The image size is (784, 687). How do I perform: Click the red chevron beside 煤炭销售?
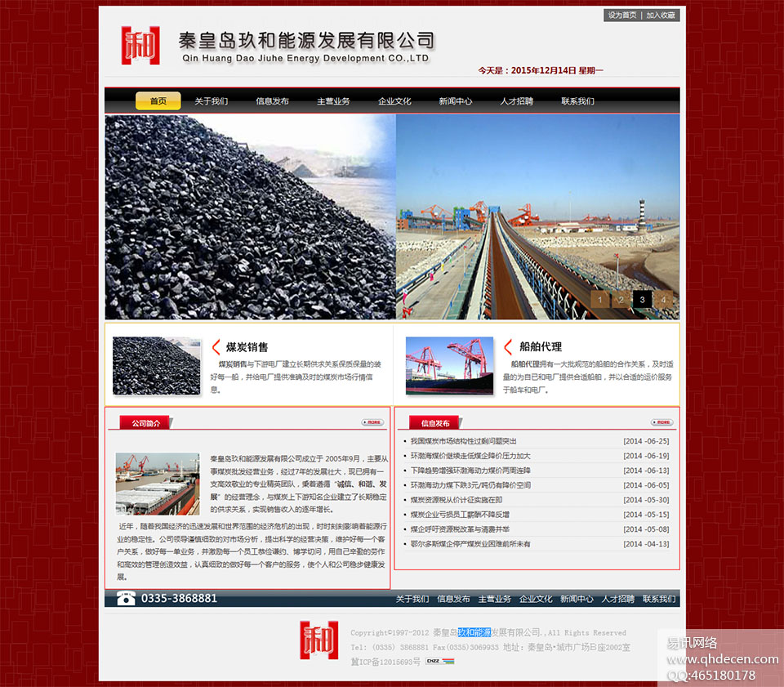[216, 346]
